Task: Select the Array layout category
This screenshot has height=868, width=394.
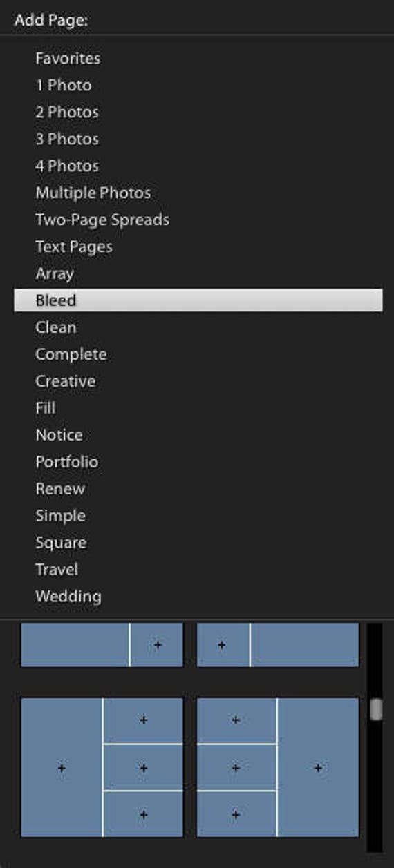Action: pyautogui.click(x=54, y=274)
